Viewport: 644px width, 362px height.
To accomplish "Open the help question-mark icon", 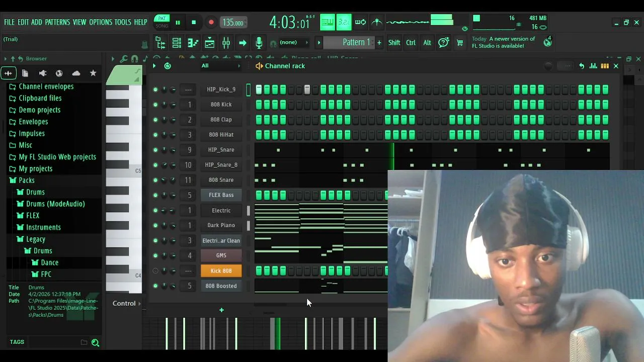I will pos(443,43).
